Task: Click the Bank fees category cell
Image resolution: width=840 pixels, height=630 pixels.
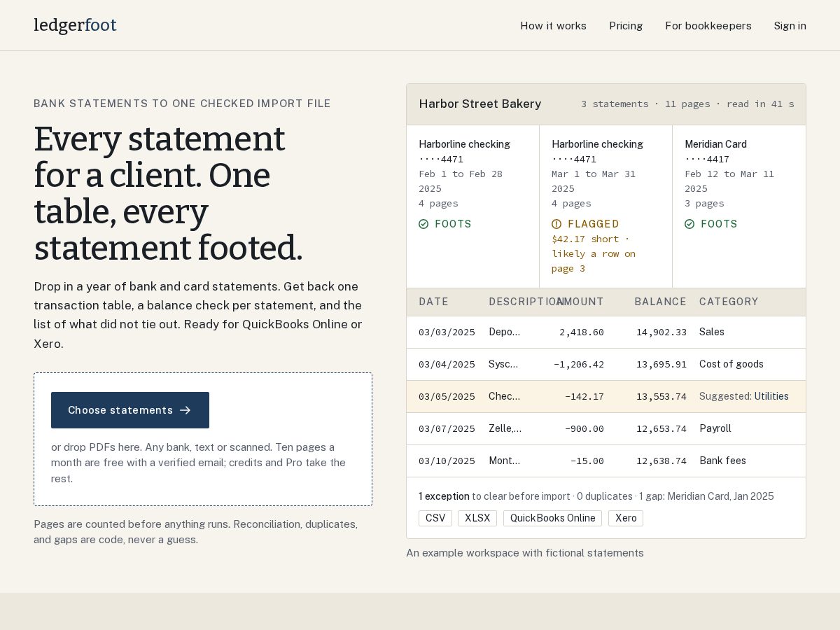Action: (x=722, y=461)
